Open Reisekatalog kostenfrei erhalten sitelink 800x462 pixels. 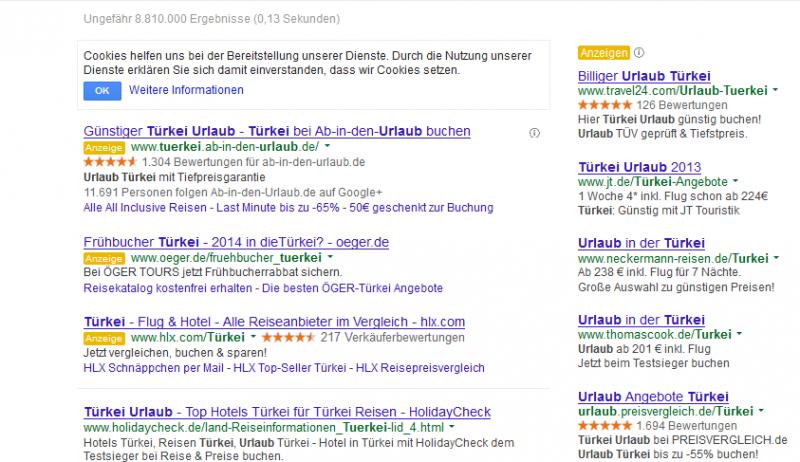[168, 288]
